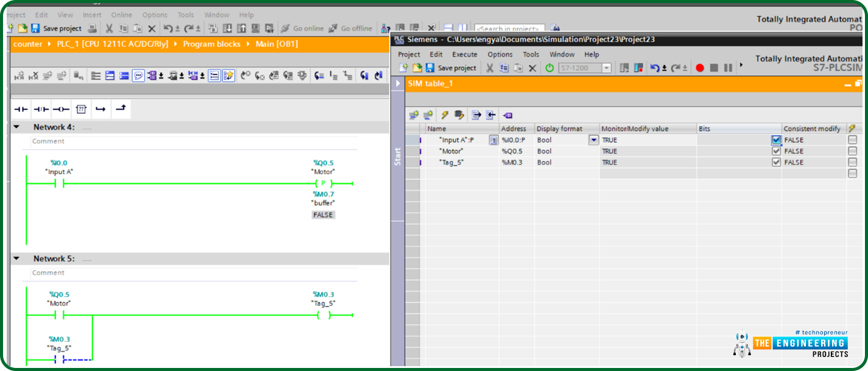Image resolution: width=868 pixels, height=371 pixels.
Task: Toggle the Bits checkbox for Input A row
Action: click(776, 140)
